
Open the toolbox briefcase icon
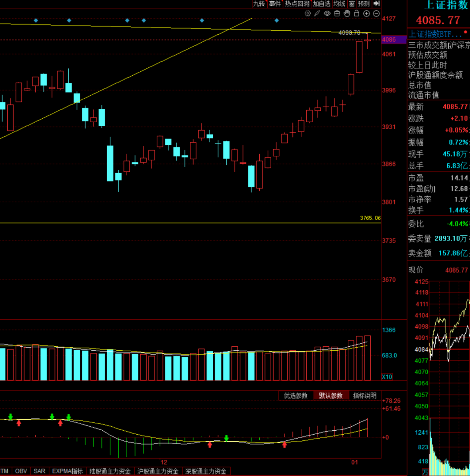point(337,13)
